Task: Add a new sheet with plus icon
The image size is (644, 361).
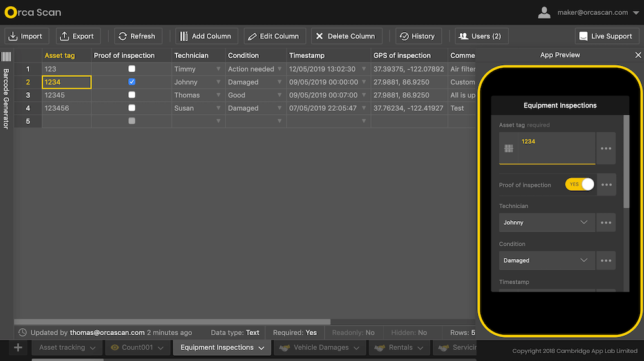Action: 18,347
